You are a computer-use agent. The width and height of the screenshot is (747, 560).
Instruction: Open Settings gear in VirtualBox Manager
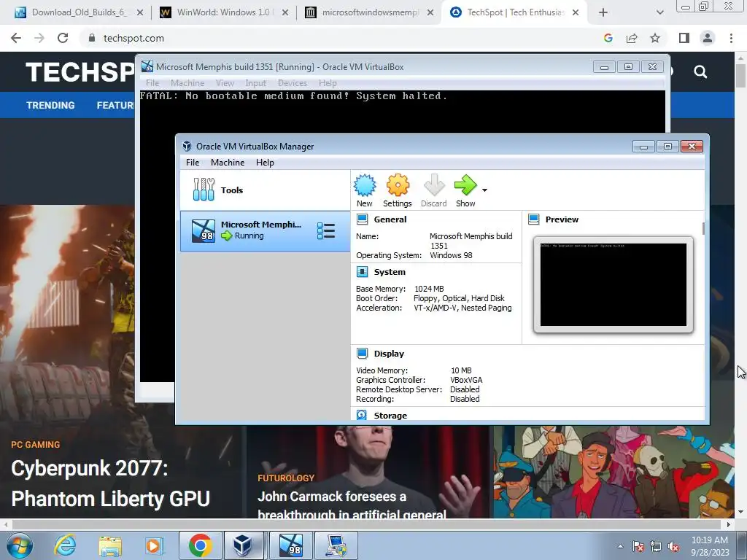(398, 190)
